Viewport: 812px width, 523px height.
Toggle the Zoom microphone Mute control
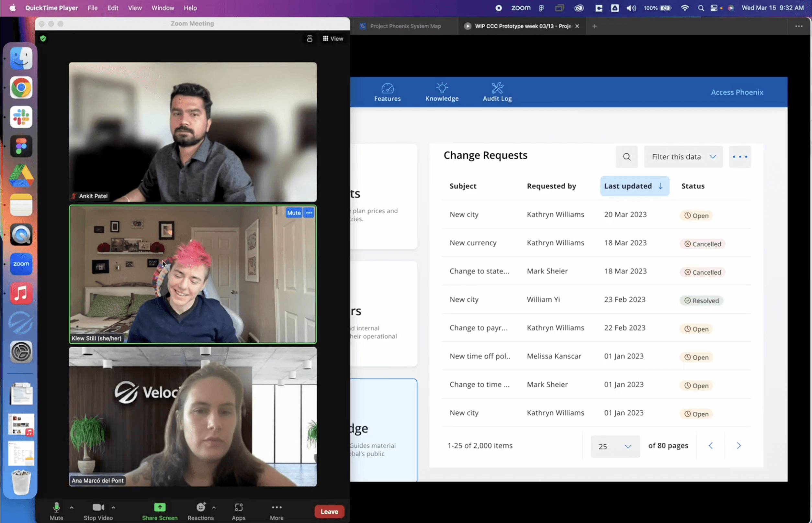pyautogui.click(x=56, y=507)
